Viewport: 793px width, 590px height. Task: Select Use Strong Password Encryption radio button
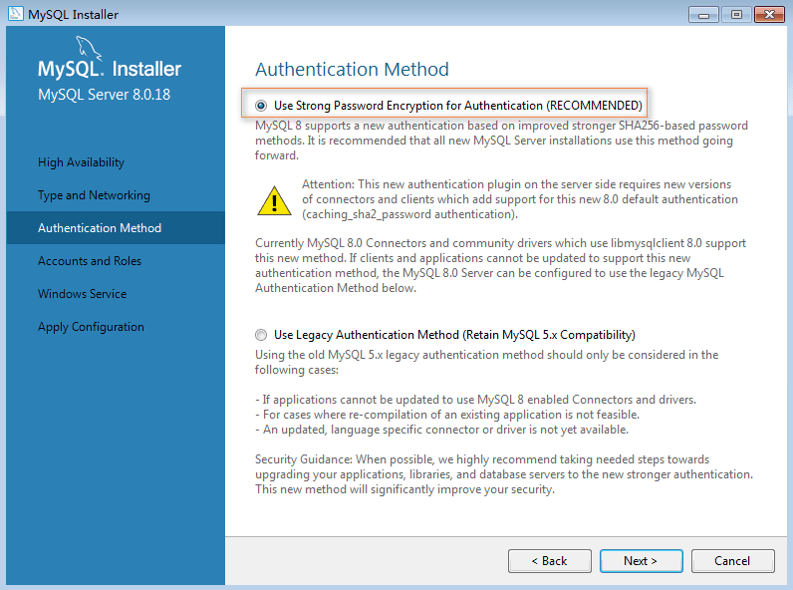261,106
